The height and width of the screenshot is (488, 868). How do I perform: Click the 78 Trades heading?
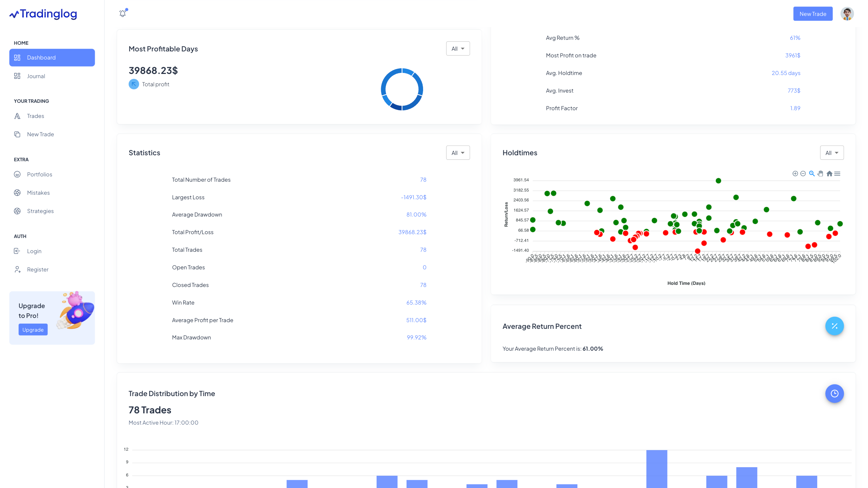(x=150, y=410)
